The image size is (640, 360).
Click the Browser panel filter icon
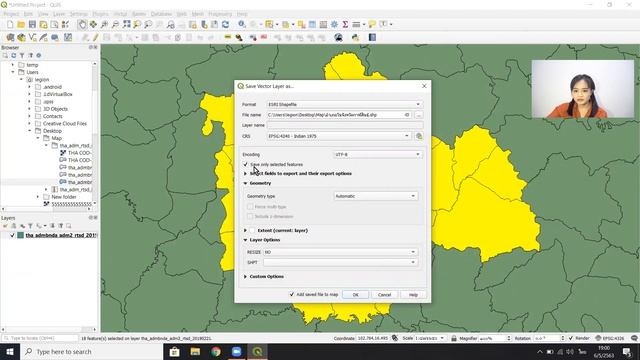coord(22,56)
